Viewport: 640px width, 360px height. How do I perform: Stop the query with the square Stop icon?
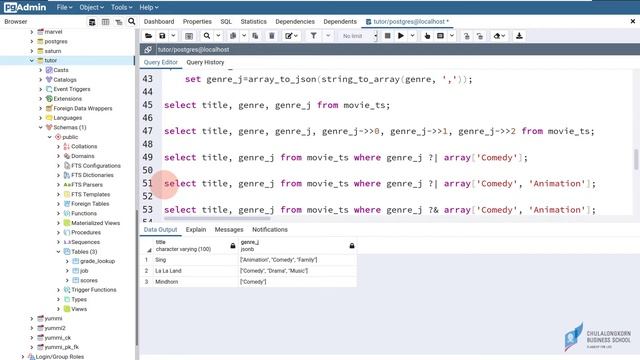coord(387,36)
